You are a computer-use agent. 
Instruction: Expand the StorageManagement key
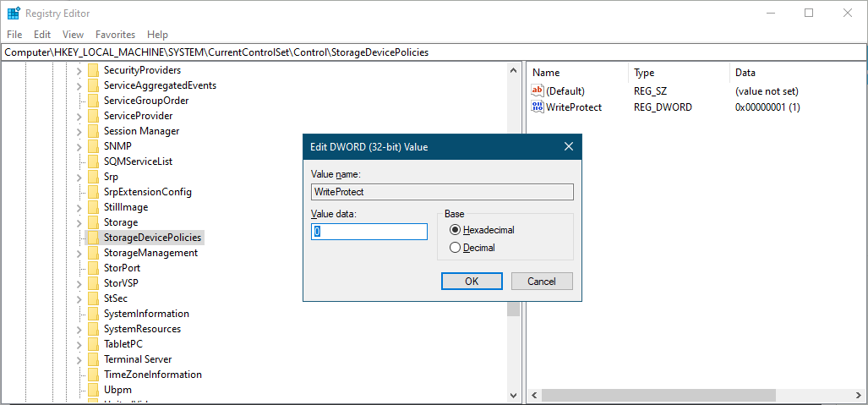(x=79, y=253)
